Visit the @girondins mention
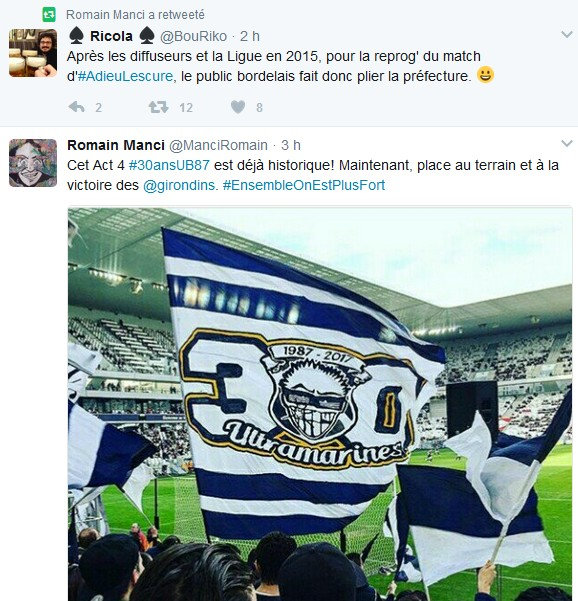The image size is (578, 601). pos(179,186)
